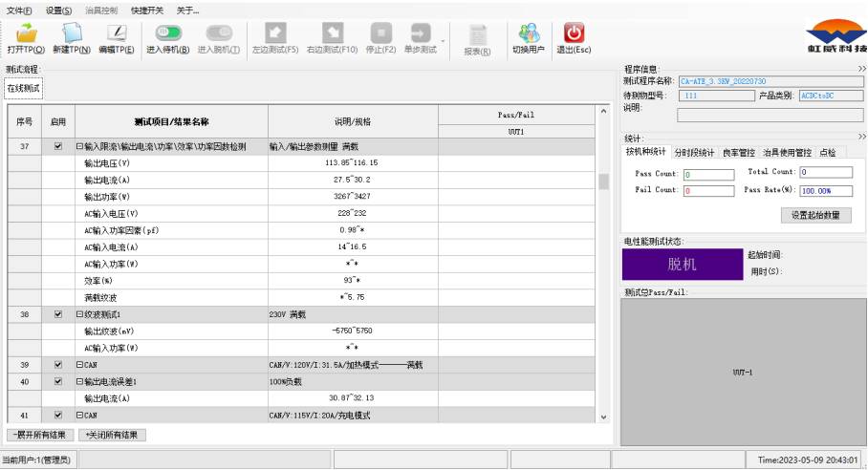The image size is (868, 470).
Task: Click the +关闭所有结果 button
Action: [x=112, y=436]
